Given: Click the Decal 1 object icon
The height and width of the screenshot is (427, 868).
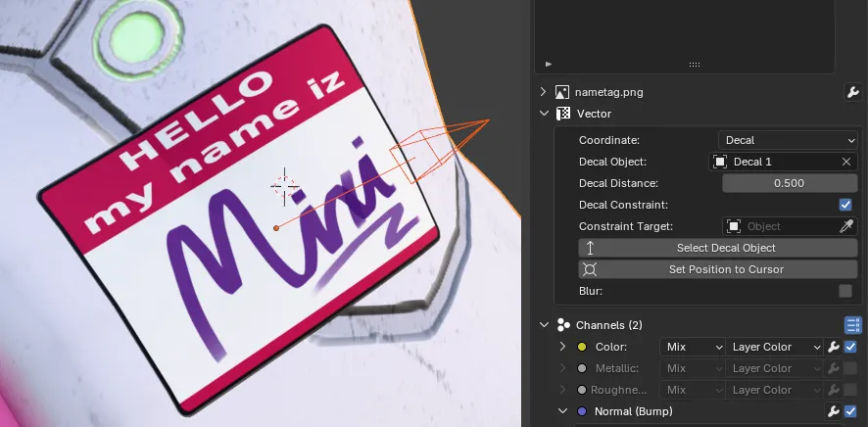Looking at the screenshot, I should pos(720,162).
